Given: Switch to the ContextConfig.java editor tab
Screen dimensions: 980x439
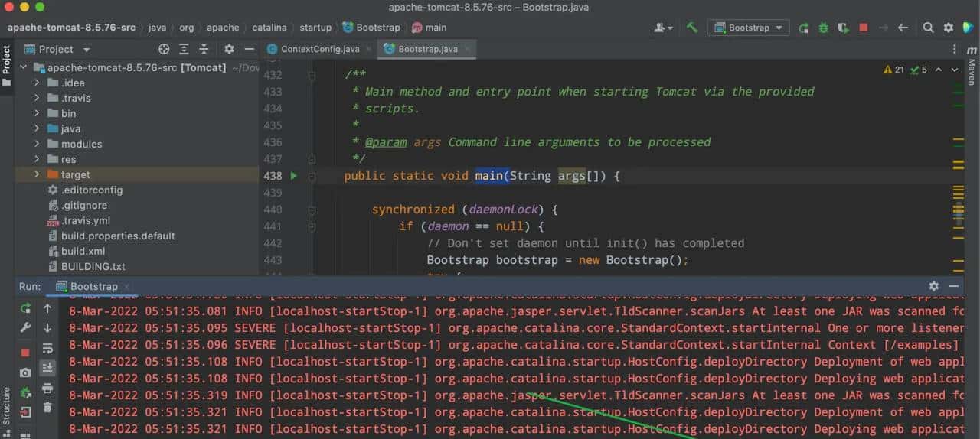Looking at the screenshot, I should [x=319, y=49].
